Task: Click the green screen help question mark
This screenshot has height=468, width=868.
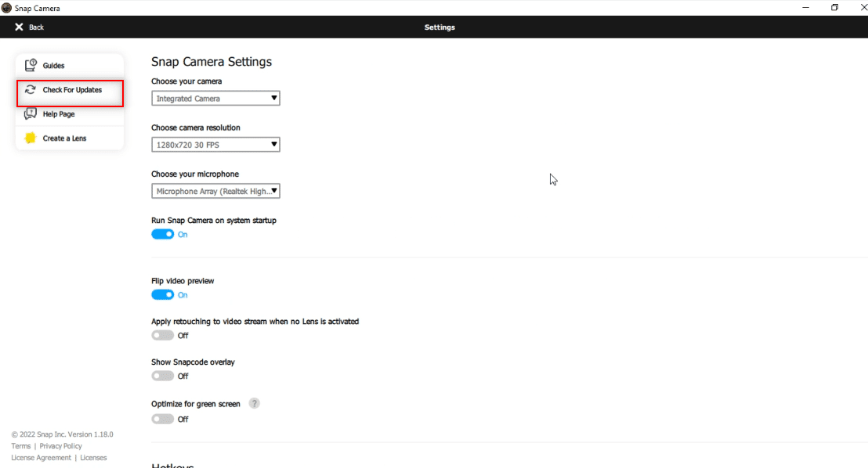Action: [x=254, y=403]
